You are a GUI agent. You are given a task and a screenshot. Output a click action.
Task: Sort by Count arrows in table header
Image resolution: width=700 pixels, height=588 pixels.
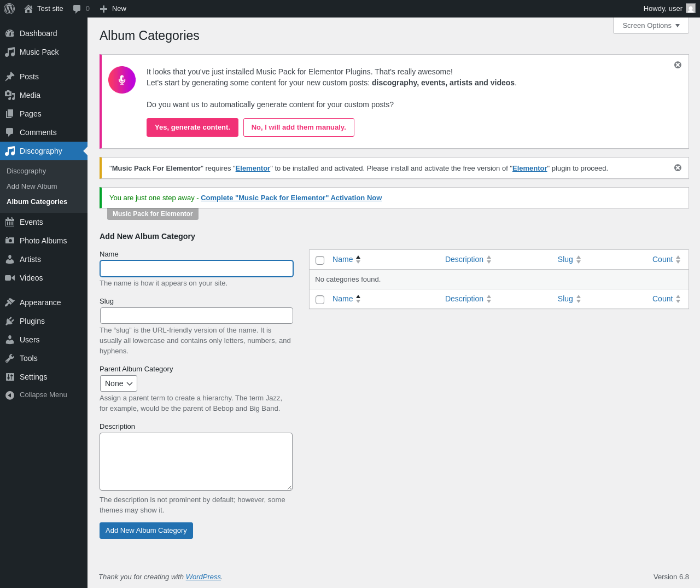coord(678,259)
